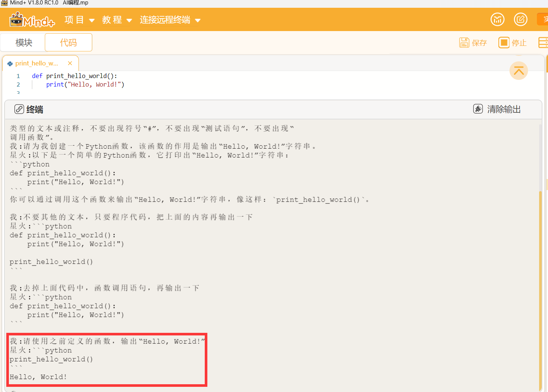
Task: Click the Mind+ logo
Action: click(32, 20)
